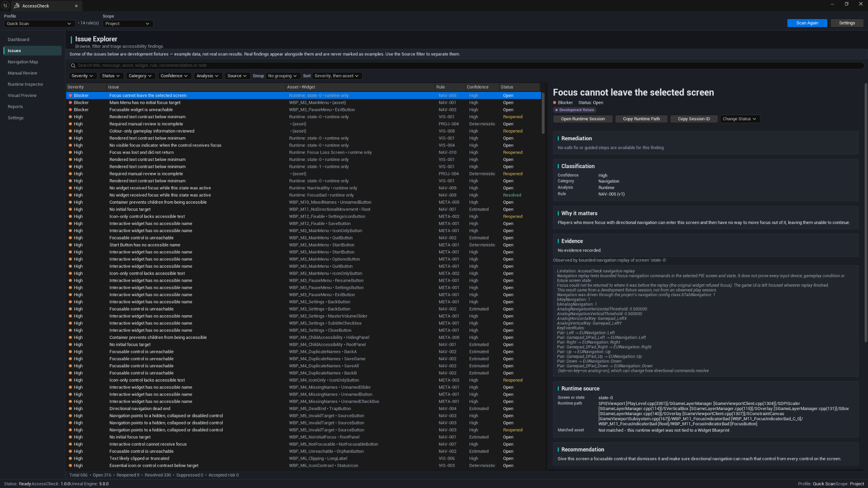This screenshot has height=488, width=868.
Task: Select 'Directional navigation dead end' row
Action: coord(303,409)
